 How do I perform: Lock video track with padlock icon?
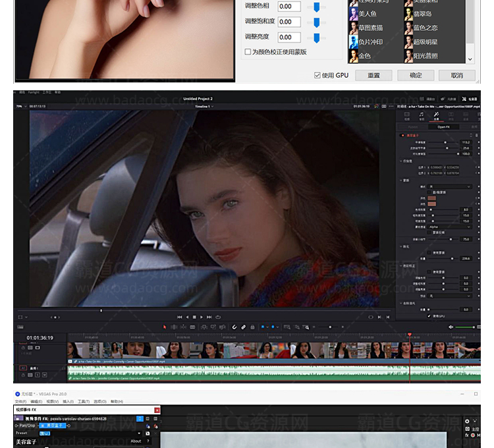point(23,348)
